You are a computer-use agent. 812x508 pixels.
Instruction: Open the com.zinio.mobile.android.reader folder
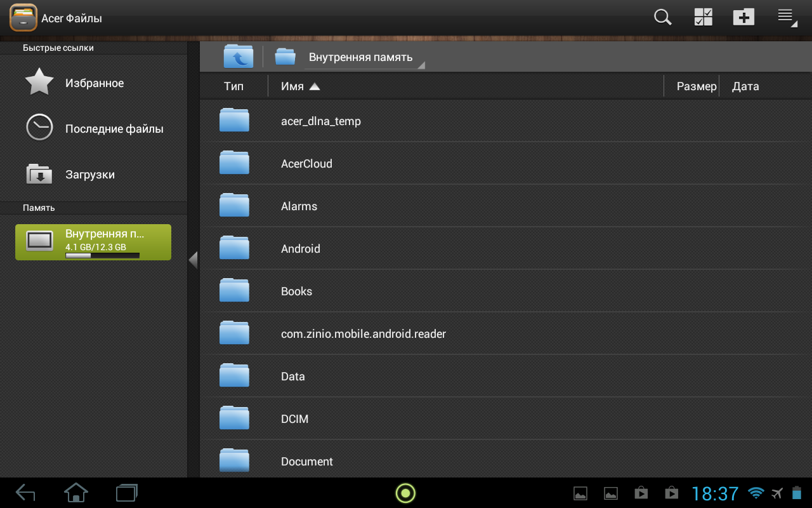pyautogui.click(x=506, y=333)
